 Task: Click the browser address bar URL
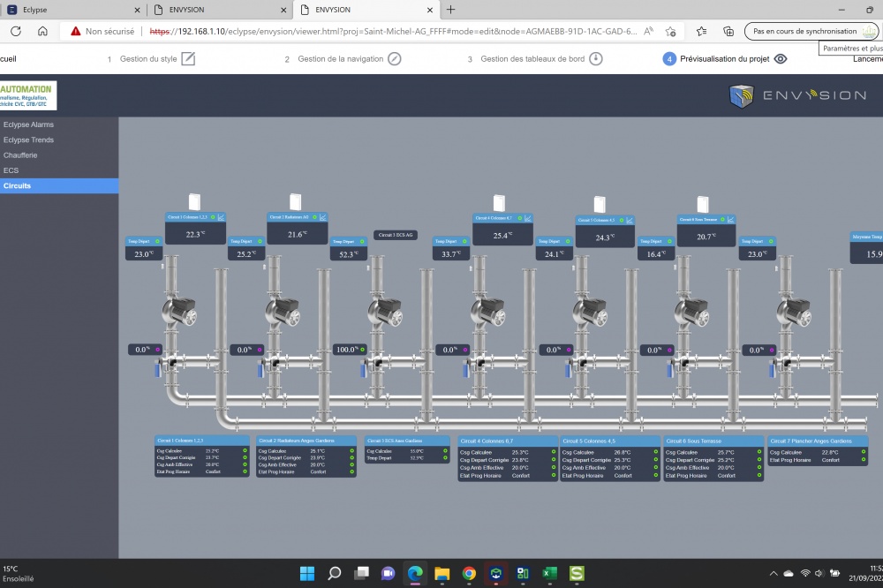[393, 32]
